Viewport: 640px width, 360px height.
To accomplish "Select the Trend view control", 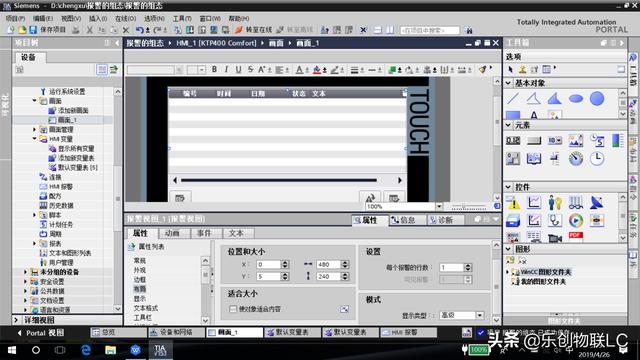I will click(x=533, y=202).
